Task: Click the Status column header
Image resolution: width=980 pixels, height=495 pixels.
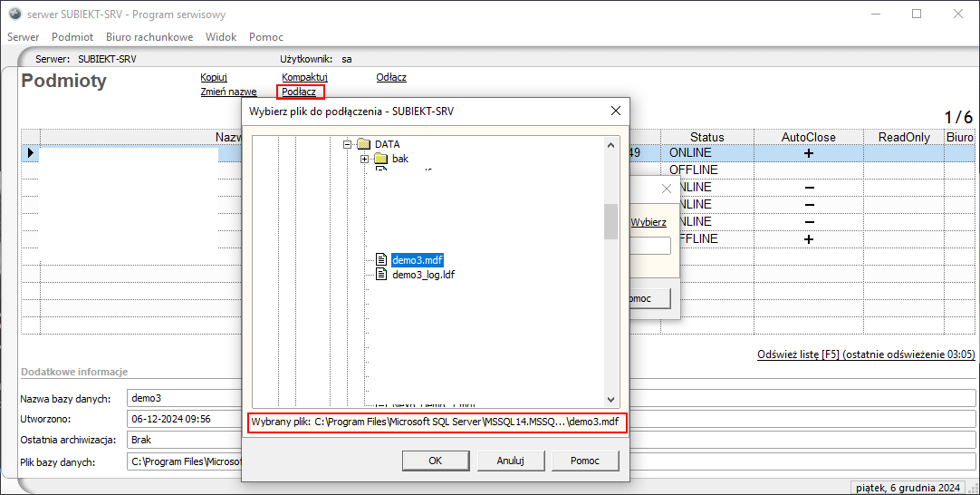Action: [706, 137]
